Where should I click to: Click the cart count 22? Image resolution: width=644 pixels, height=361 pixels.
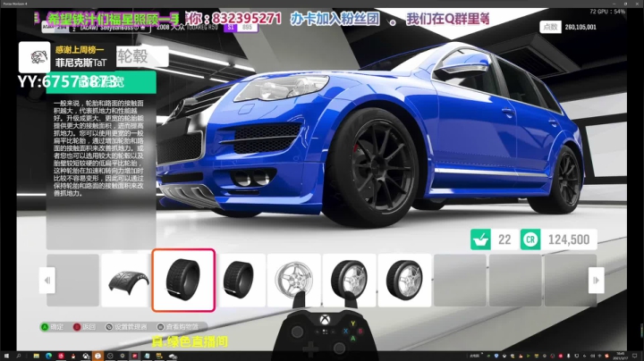(504, 239)
